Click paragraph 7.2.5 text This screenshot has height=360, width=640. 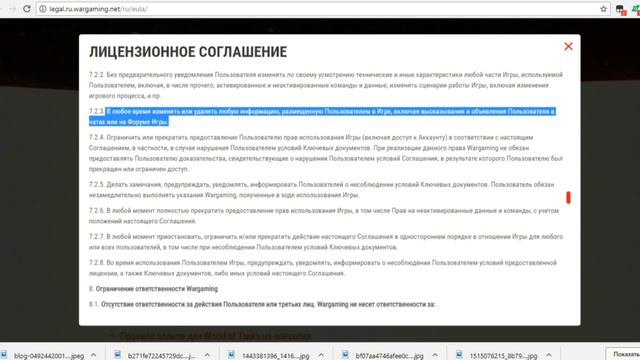(322, 190)
